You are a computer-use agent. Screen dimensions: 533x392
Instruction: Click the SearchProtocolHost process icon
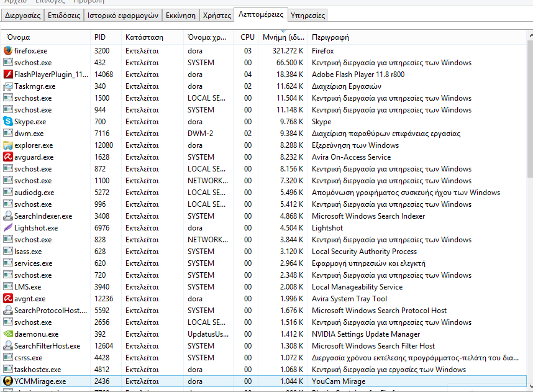point(8,311)
